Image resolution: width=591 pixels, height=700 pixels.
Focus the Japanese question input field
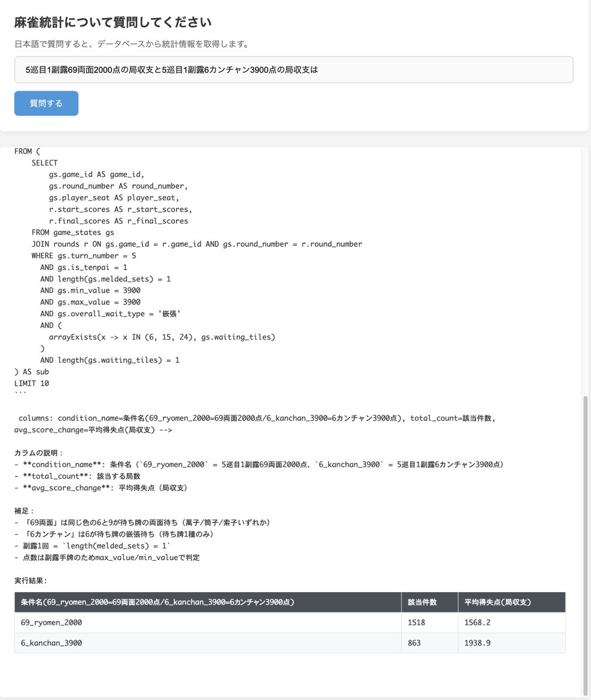[x=293, y=69]
